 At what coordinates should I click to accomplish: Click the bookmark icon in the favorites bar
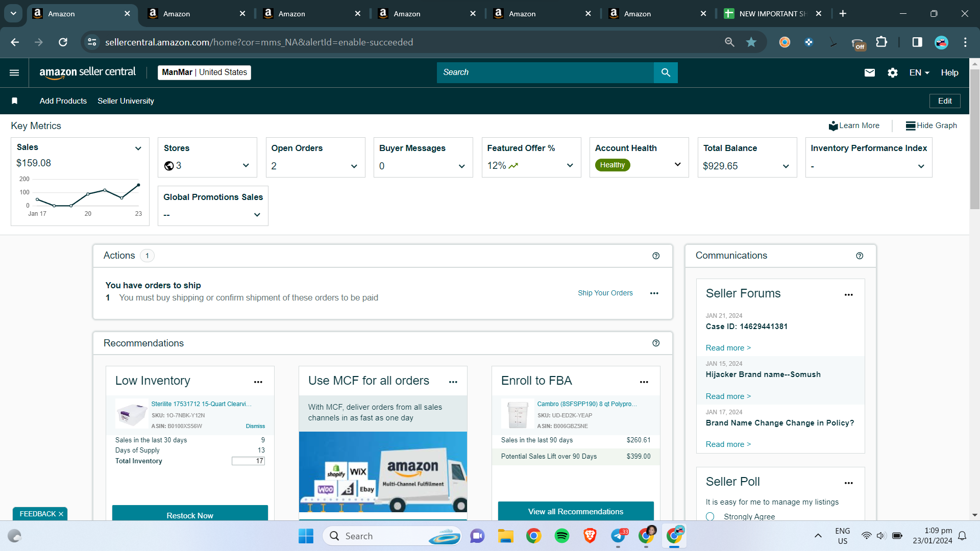(15, 101)
